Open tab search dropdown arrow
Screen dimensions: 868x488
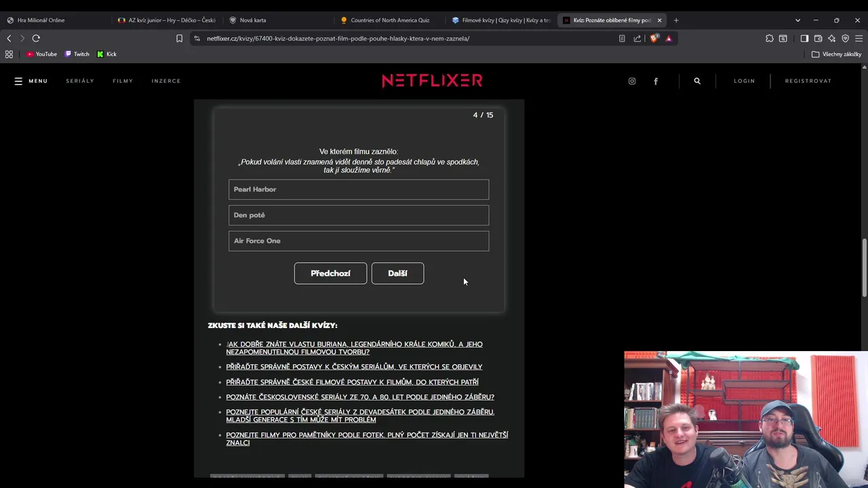point(797,20)
